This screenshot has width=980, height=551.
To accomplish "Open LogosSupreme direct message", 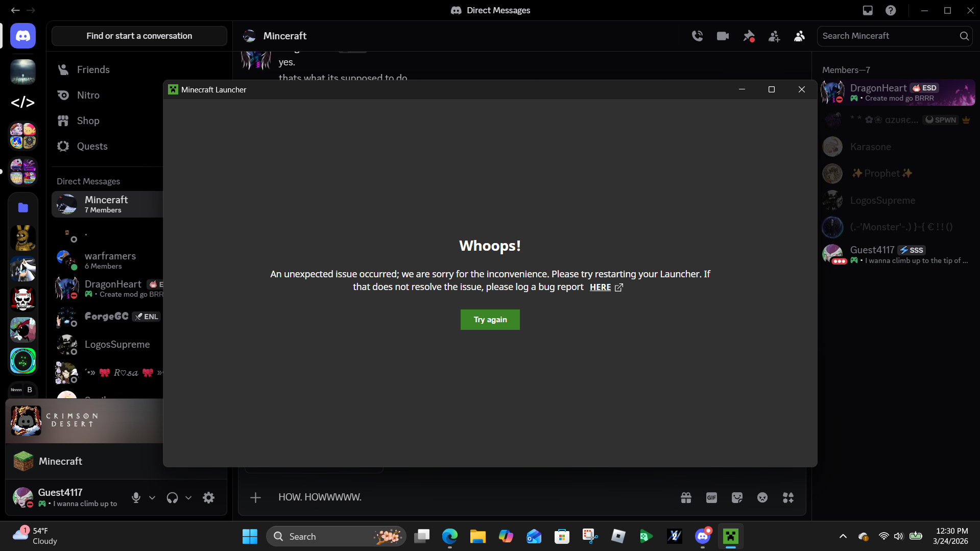I will coord(107,345).
